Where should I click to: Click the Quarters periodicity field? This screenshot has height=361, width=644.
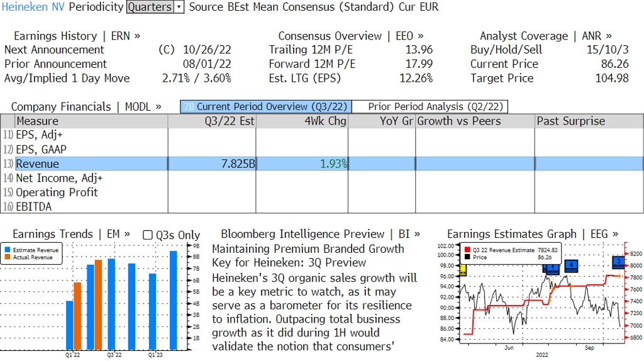(x=150, y=7)
